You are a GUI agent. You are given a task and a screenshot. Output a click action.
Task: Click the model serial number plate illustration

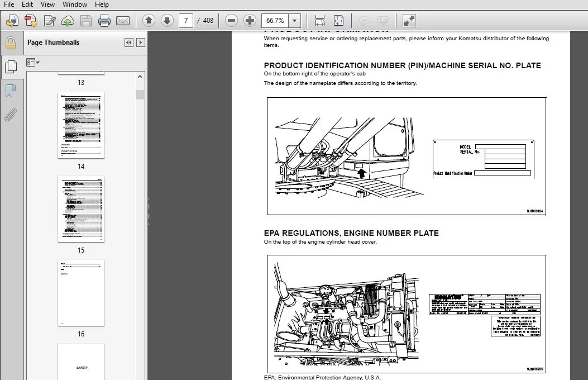click(484, 159)
